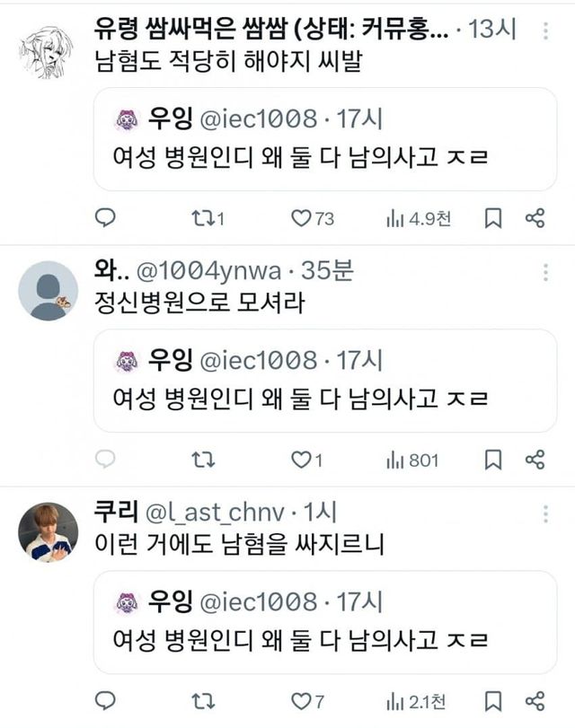Viewport: 575px width, 728px height.
Task: Open the @l_ast_chnv handle link
Action: pyautogui.click(x=214, y=513)
